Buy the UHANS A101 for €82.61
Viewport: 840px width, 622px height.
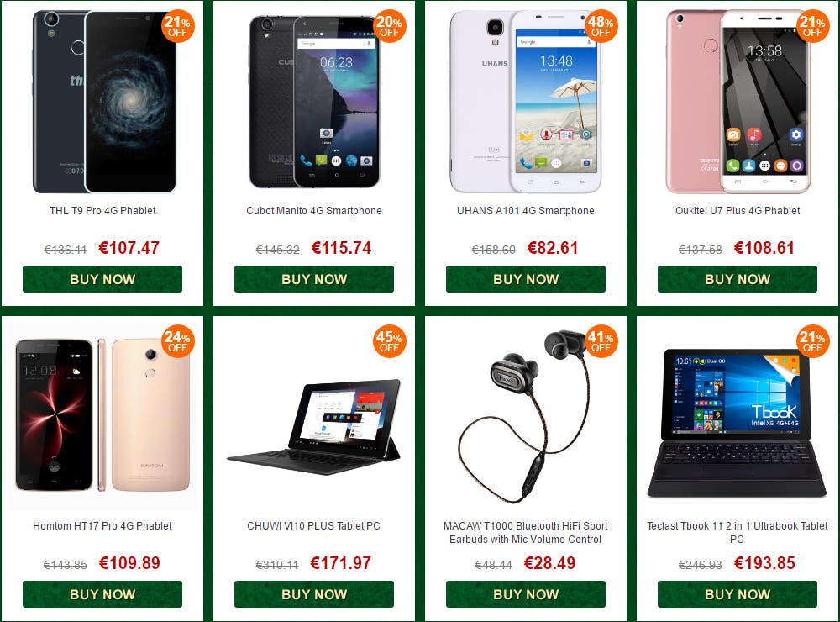click(526, 279)
